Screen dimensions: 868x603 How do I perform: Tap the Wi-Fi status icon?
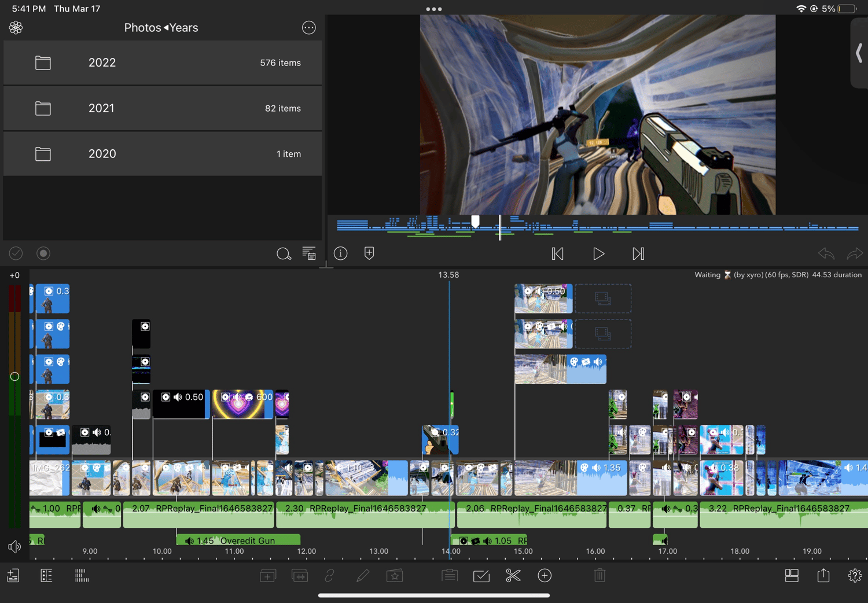coord(801,9)
